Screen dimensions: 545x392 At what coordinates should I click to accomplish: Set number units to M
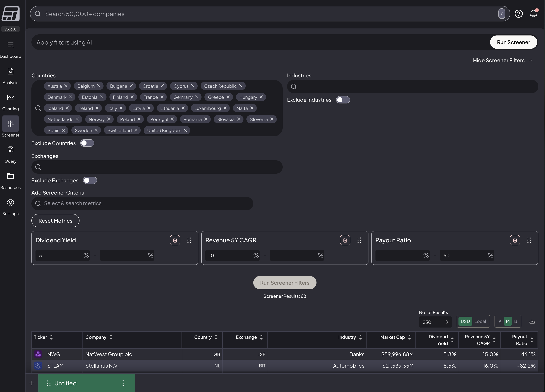click(x=507, y=321)
